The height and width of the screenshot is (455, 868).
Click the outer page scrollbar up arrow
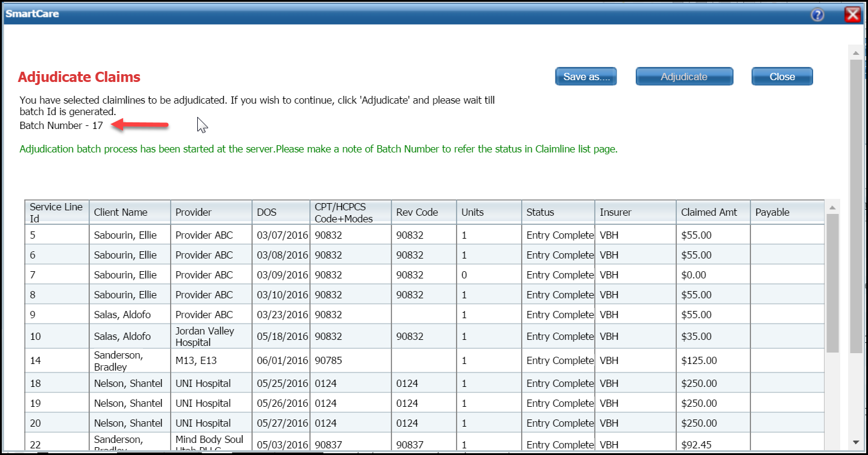pos(855,52)
